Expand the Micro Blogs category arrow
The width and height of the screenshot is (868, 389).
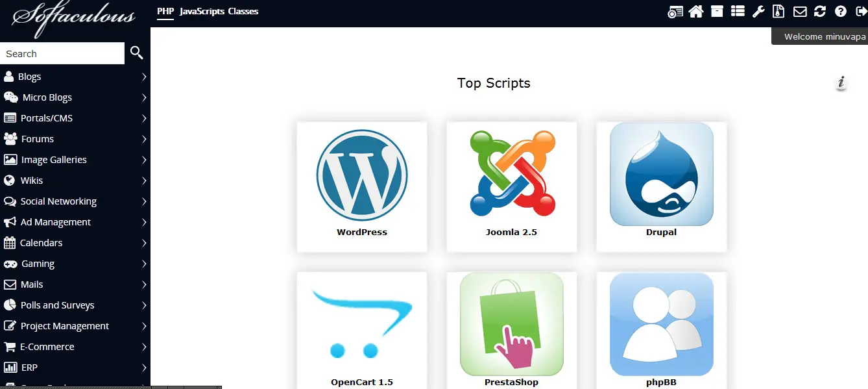click(144, 97)
